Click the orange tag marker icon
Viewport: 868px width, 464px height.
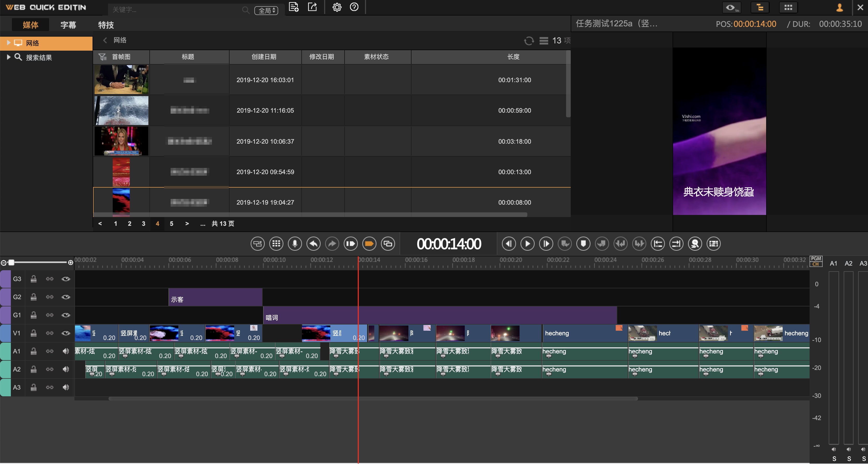click(x=369, y=244)
